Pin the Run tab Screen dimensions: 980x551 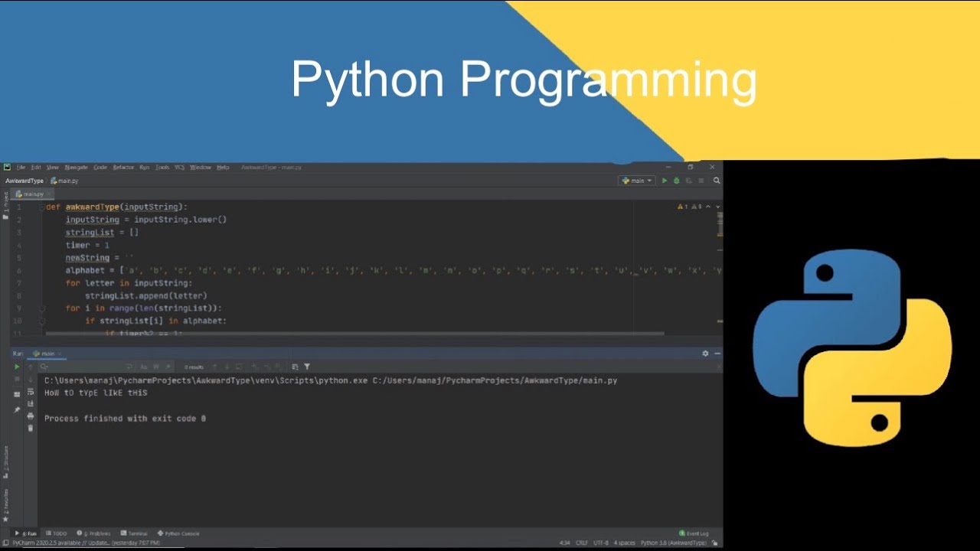pyautogui.click(x=17, y=409)
